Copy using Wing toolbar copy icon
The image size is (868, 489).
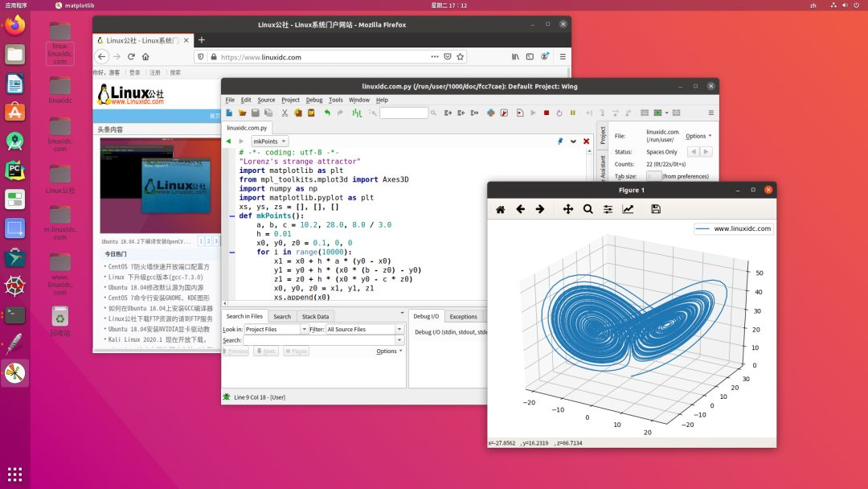[x=298, y=113]
